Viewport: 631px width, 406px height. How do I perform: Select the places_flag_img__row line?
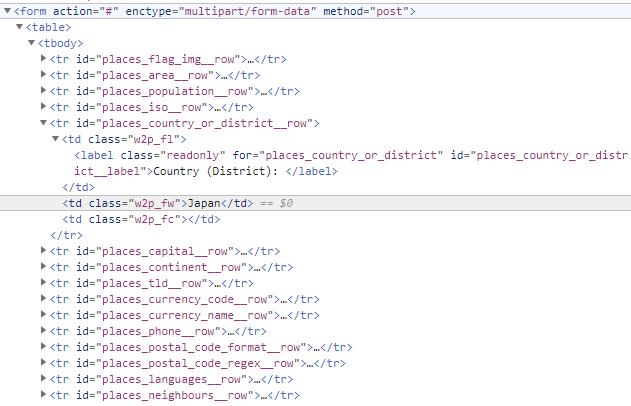pyautogui.click(x=168, y=59)
